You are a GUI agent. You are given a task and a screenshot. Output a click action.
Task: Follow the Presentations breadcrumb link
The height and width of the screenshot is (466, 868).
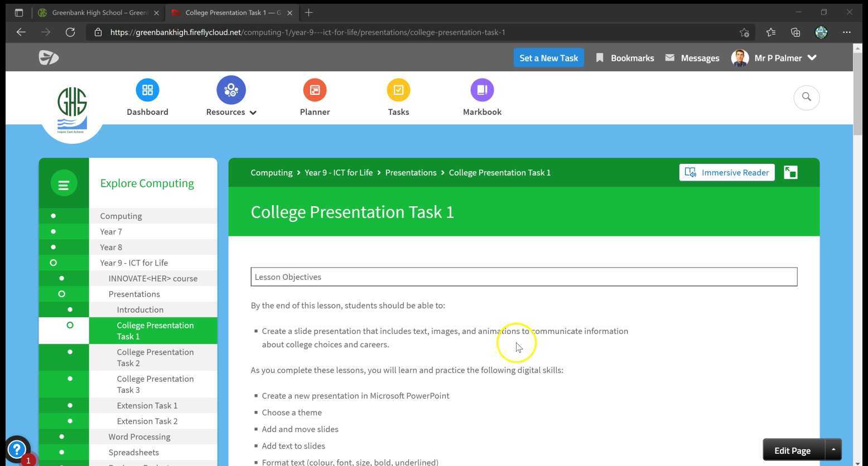(x=411, y=172)
